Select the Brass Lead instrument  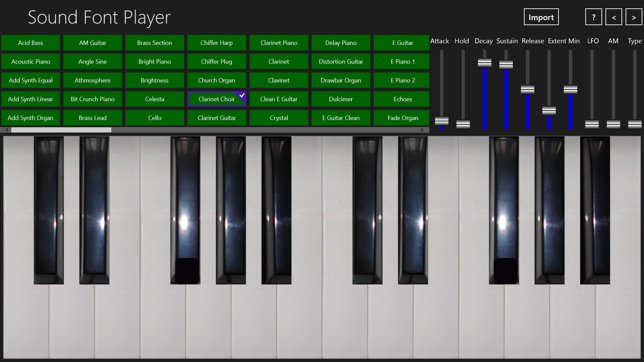(93, 118)
